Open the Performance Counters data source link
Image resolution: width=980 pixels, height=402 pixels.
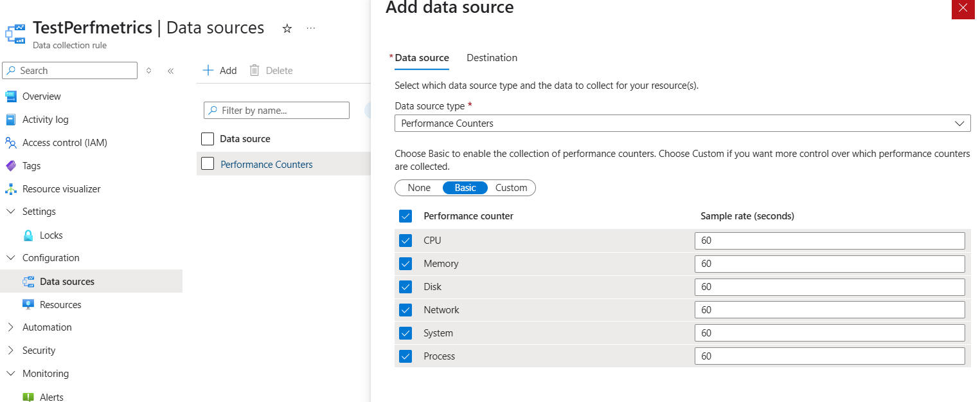tap(267, 165)
